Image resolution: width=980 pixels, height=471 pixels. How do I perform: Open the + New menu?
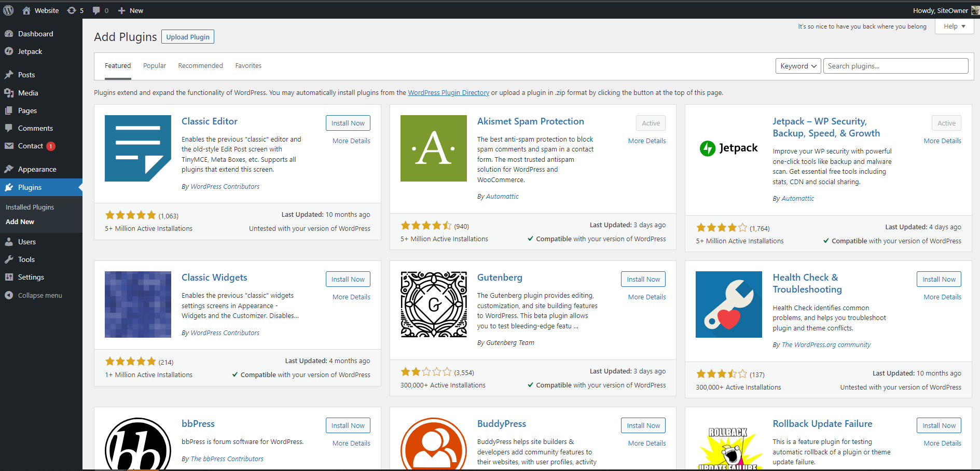pos(130,10)
